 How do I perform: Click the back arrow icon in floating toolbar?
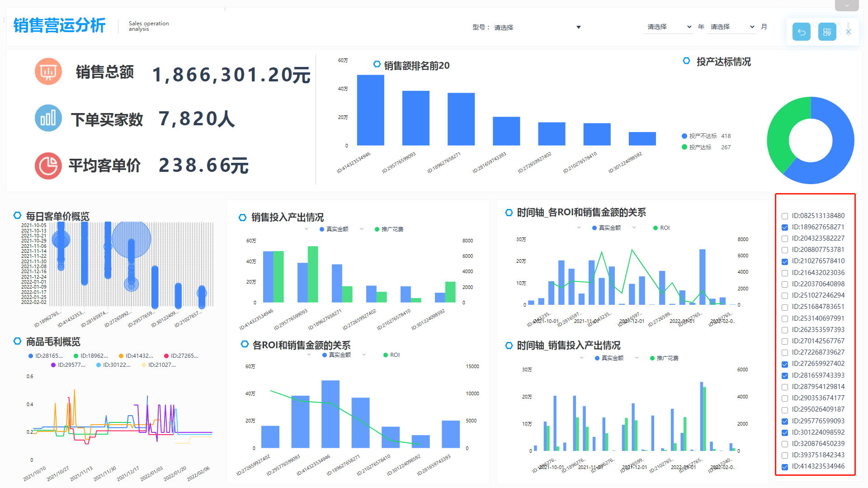point(802,32)
